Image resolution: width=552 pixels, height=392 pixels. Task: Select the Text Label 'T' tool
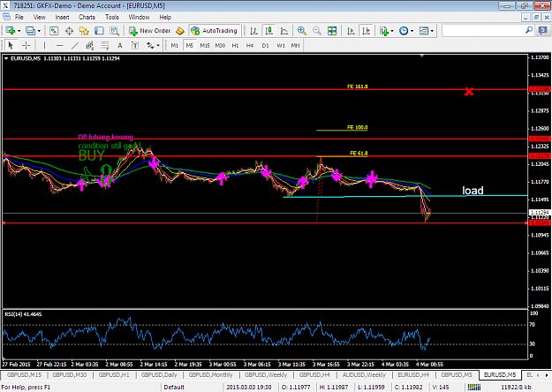135,45
